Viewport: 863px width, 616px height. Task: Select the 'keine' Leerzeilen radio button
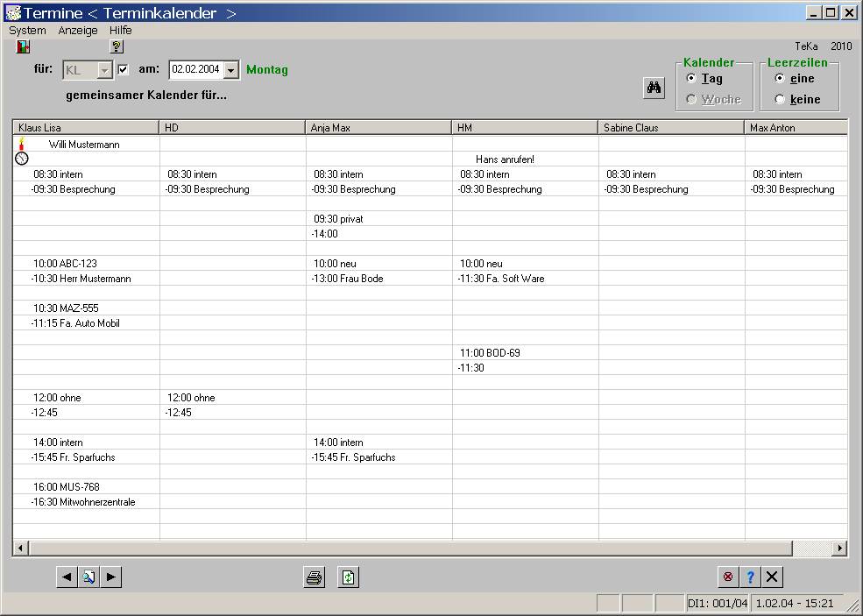(780, 99)
